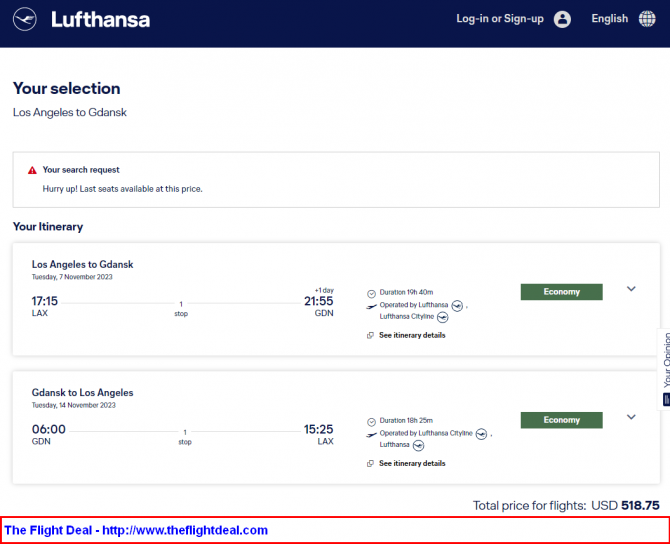Click the Your selection heading
Viewport: 670px width, 544px height.
tap(67, 88)
